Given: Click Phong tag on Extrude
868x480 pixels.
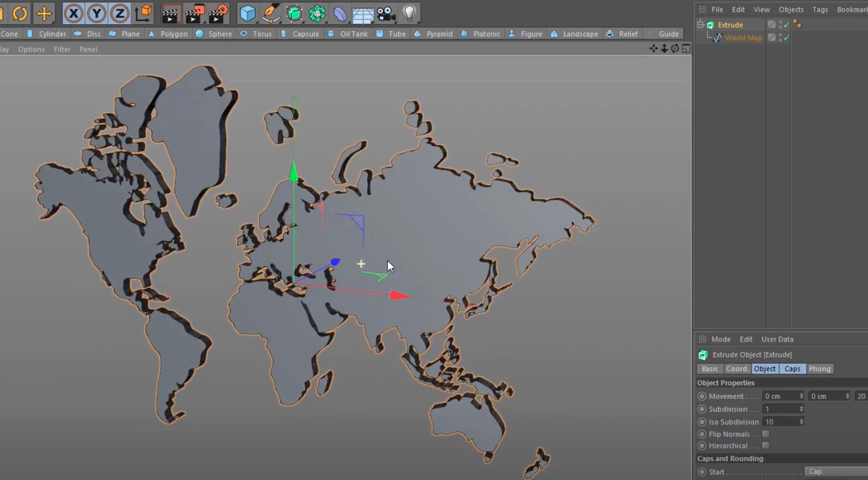Looking at the screenshot, I should click(x=797, y=24).
